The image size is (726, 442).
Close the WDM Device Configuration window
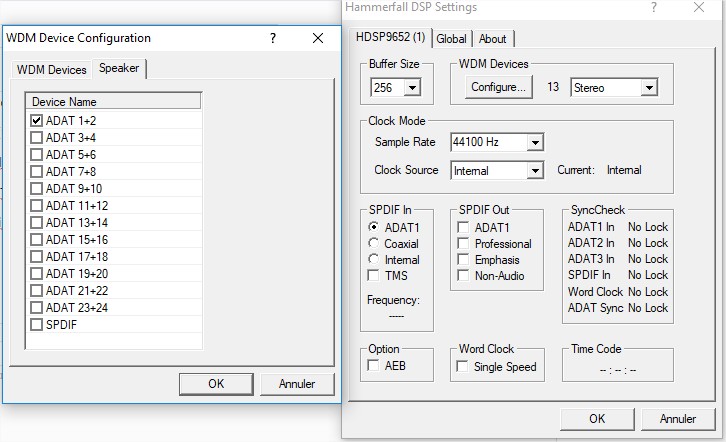pos(318,38)
